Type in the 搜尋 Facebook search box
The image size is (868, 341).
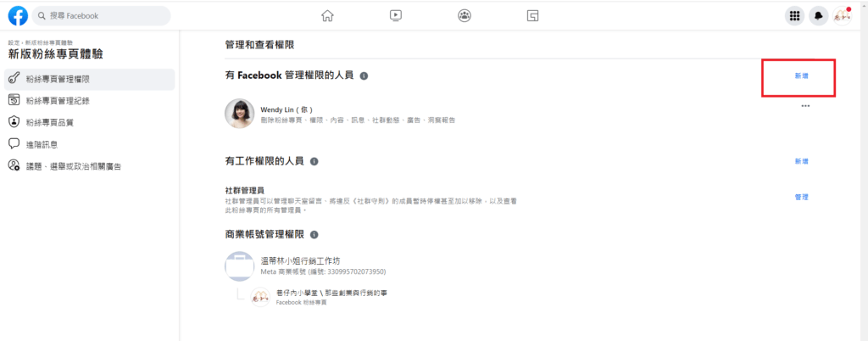pyautogui.click(x=106, y=16)
